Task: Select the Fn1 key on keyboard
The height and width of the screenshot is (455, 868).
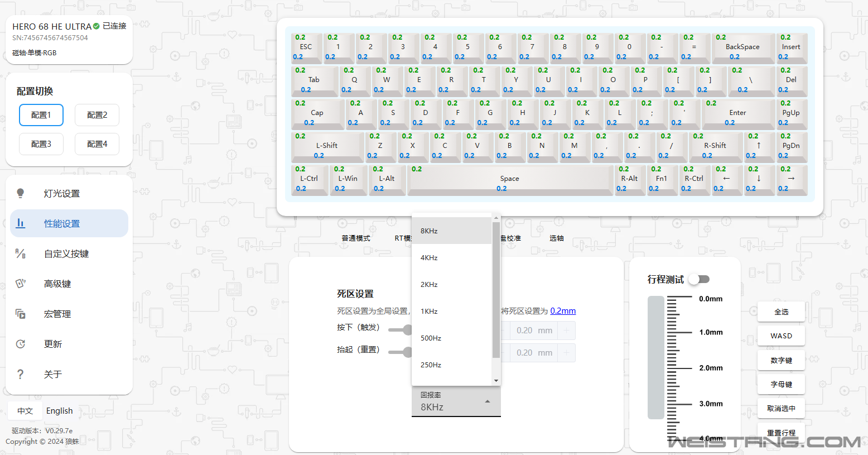Action: point(662,179)
